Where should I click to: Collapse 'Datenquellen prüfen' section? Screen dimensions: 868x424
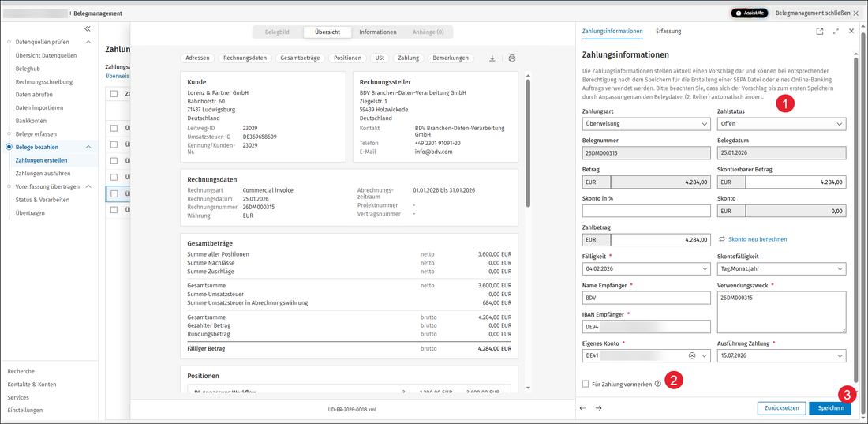(x=88, y=42)
